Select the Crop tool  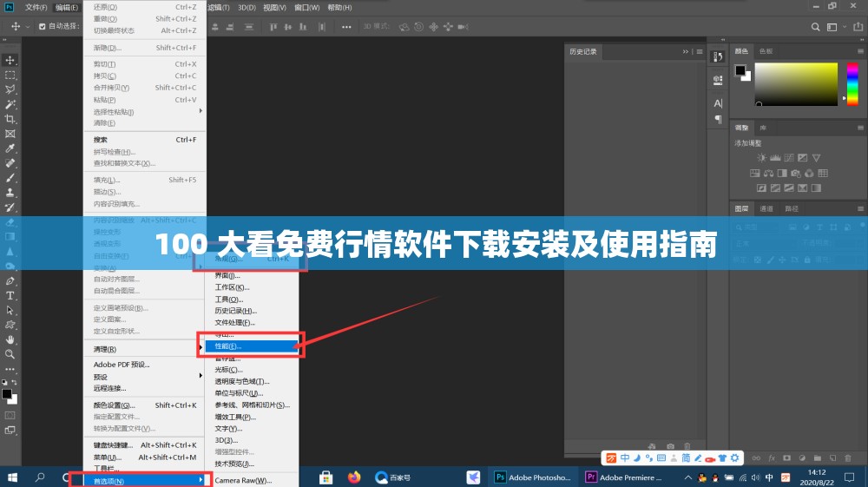(10, 119)
